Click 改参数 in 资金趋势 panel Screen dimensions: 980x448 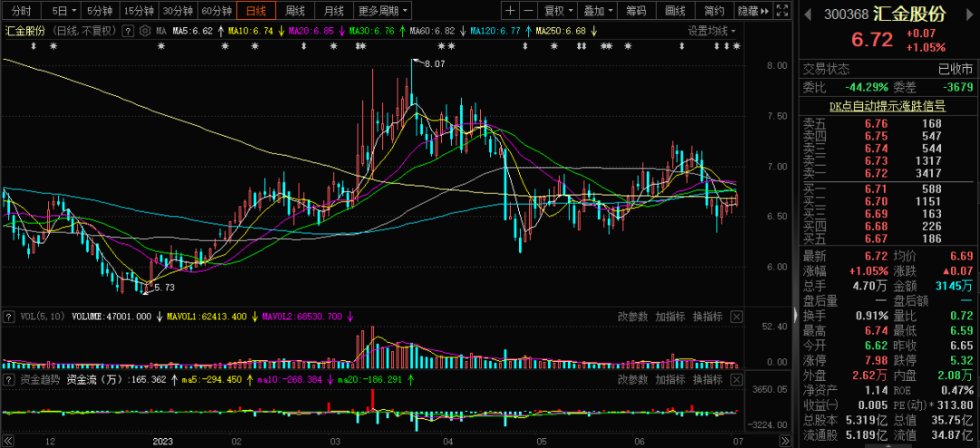(x=632, y=379)
